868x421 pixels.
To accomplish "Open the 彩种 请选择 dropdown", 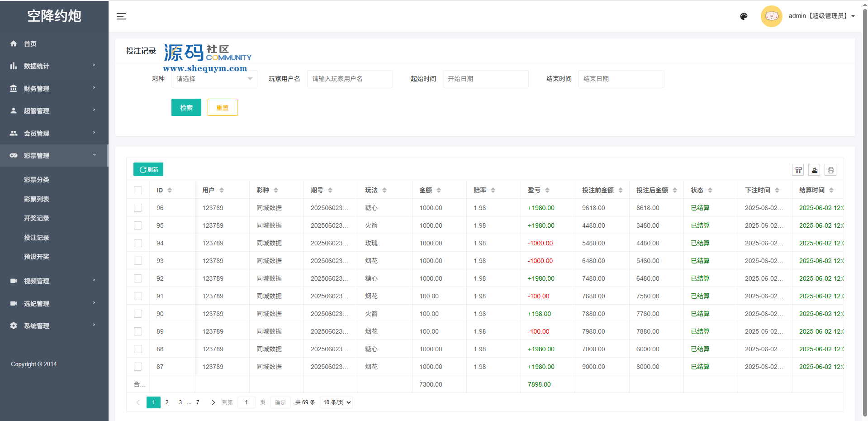I will (214, 79).
